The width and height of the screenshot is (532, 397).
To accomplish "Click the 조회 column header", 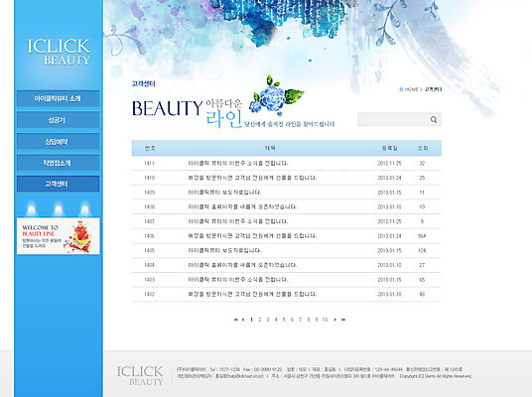I will 423,148.
